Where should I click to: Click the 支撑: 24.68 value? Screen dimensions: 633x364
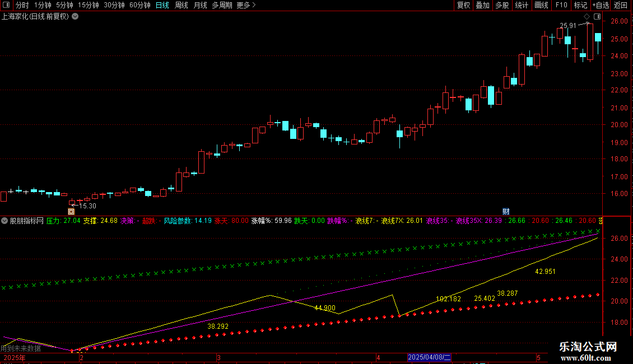tap(100, 221)
